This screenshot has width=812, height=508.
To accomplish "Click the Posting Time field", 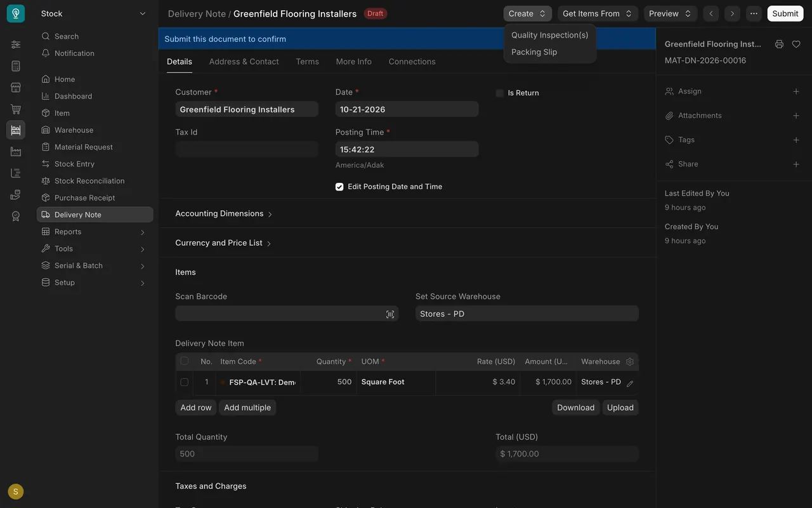I will [407, 149].
